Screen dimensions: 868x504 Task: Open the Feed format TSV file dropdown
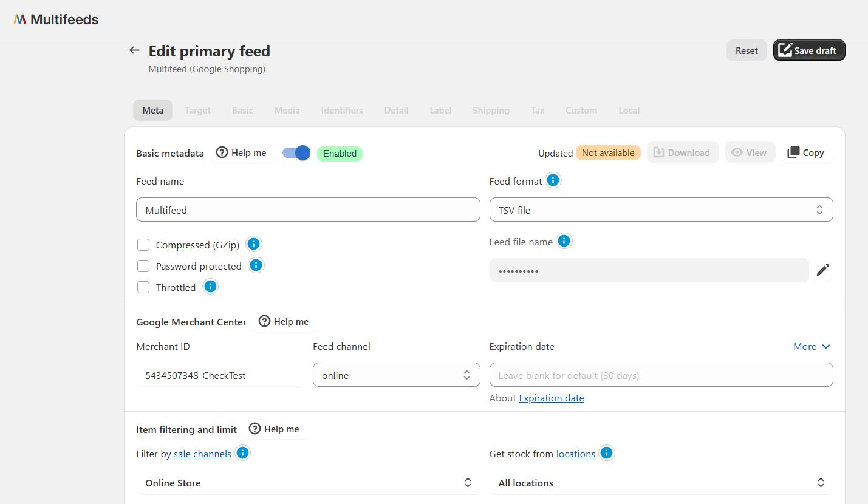[661, 209]
